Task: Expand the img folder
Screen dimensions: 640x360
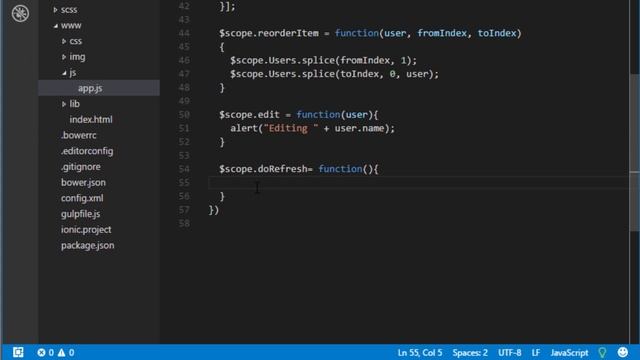Action: [x=64, y=57]
